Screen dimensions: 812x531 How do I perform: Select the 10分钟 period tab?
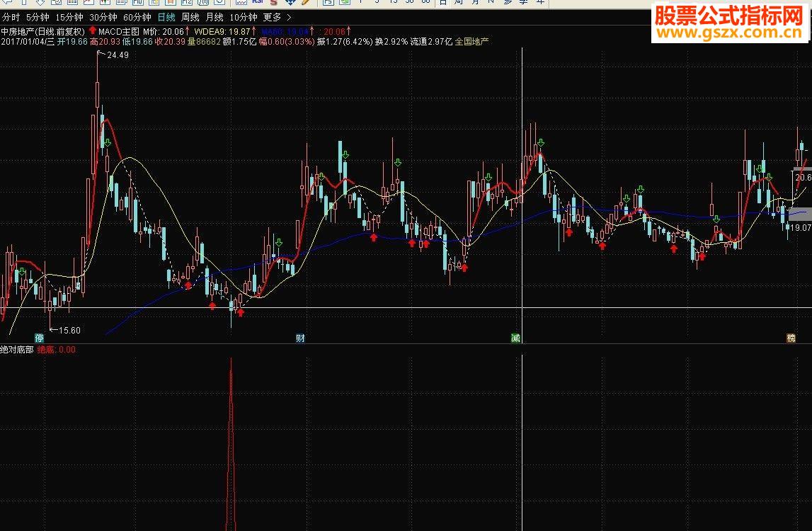click(x=244, y=18)
